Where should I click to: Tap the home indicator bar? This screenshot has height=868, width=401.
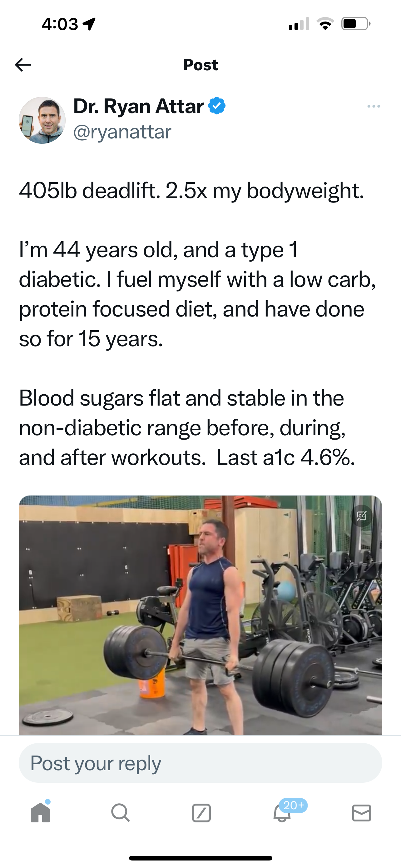click(200, 858)
